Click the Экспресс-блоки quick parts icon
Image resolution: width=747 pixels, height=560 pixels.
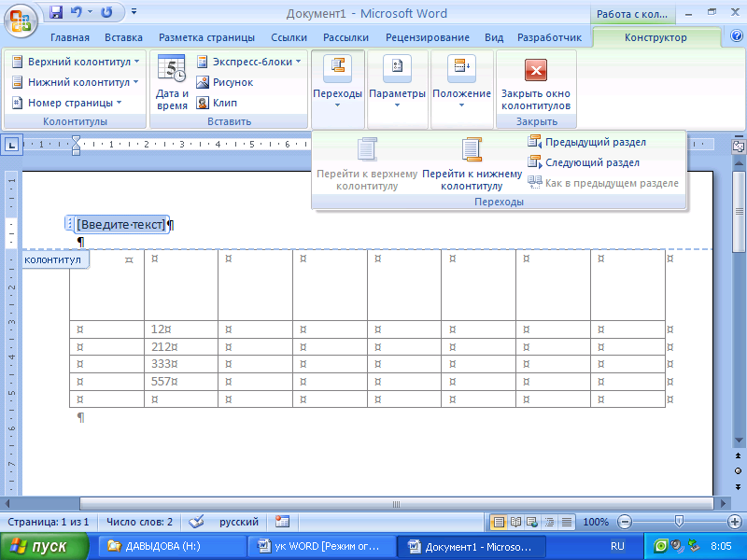[203, 62]
